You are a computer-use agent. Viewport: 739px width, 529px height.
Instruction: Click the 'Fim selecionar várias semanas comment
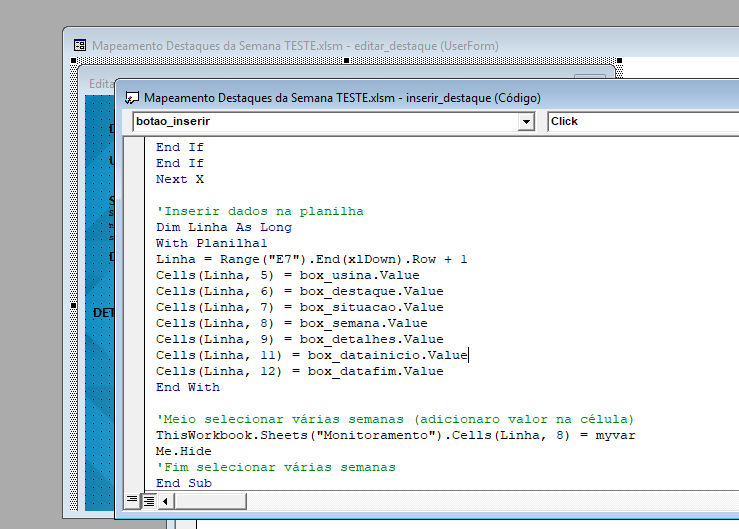point(276,467)
